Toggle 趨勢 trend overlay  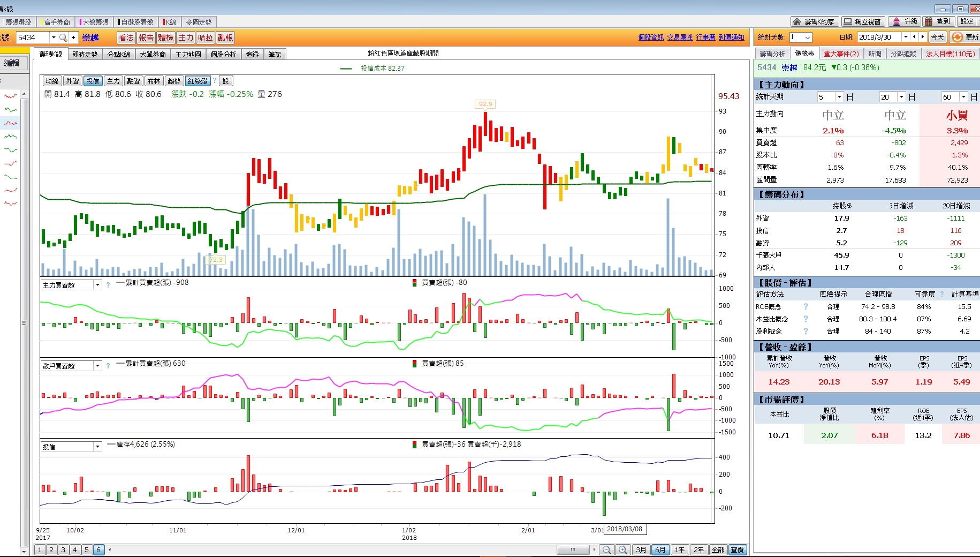[174, 81]
